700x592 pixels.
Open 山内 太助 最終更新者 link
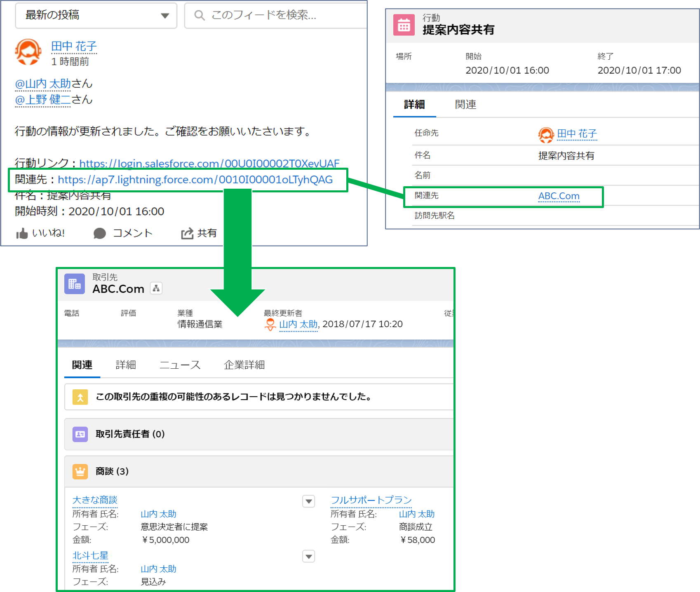tap(298, 324)
